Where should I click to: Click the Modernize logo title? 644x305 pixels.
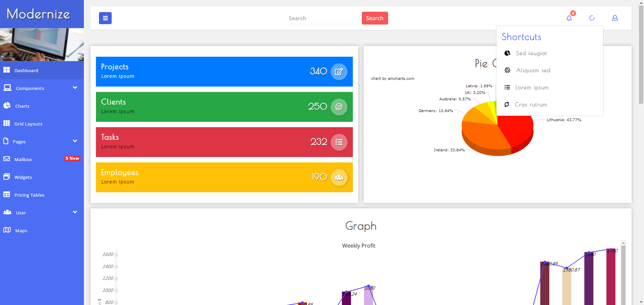38,14
